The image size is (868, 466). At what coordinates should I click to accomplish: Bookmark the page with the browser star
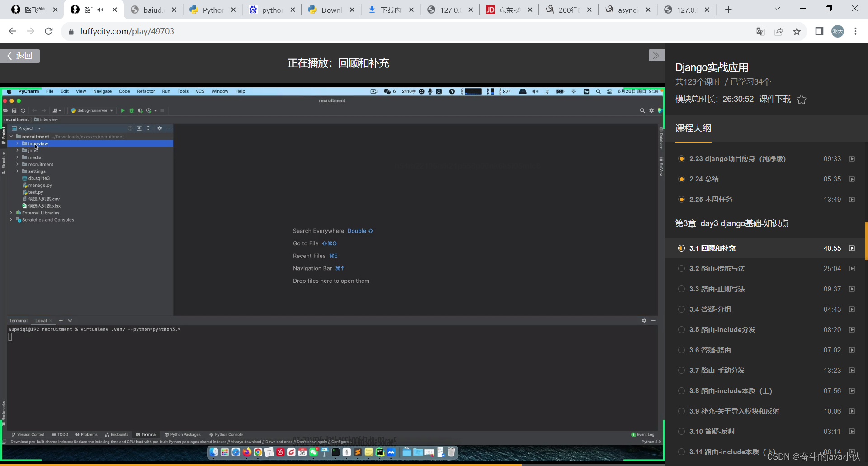tap(797, 31)
